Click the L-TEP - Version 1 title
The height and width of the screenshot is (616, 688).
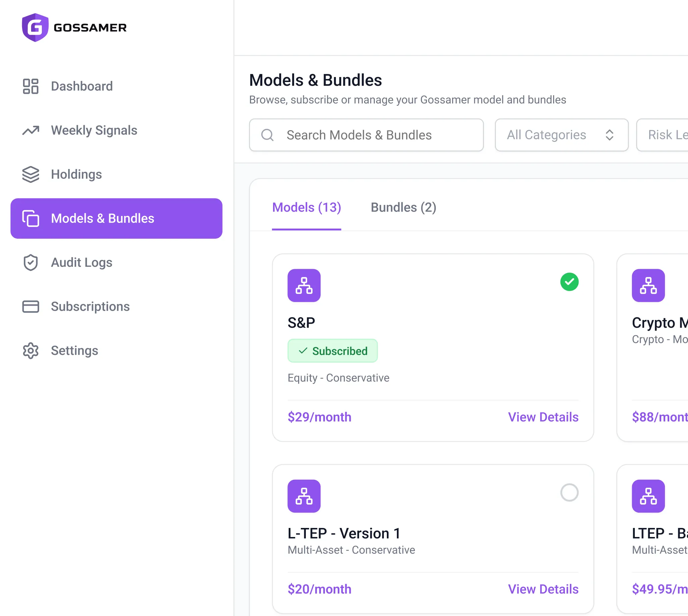[344, 533]
